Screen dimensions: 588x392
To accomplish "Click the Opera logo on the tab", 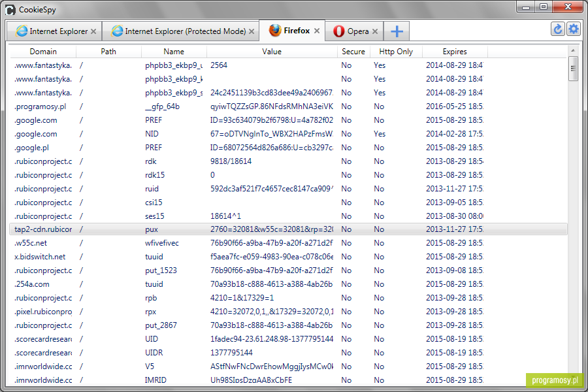I will (x=338, y=31).
